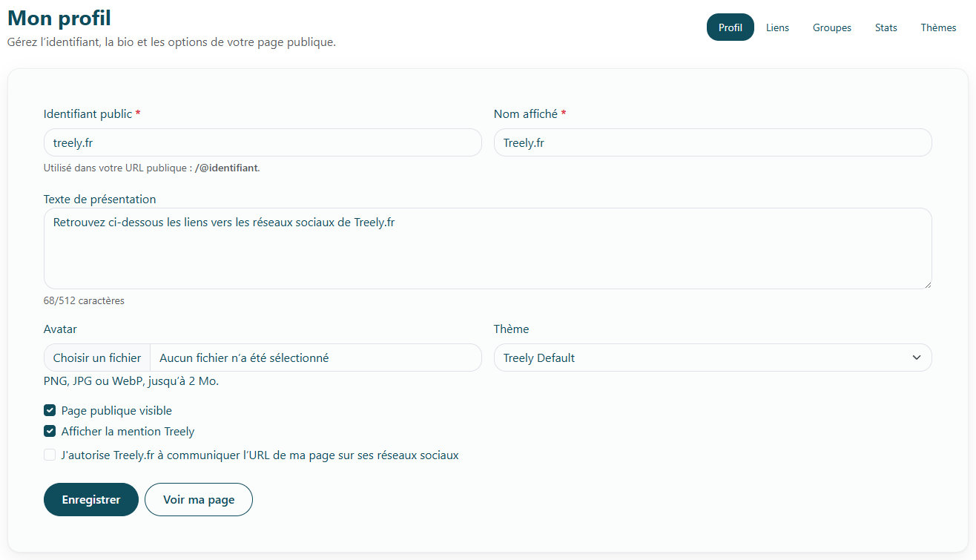Open the Stats tab

point(886,27)
